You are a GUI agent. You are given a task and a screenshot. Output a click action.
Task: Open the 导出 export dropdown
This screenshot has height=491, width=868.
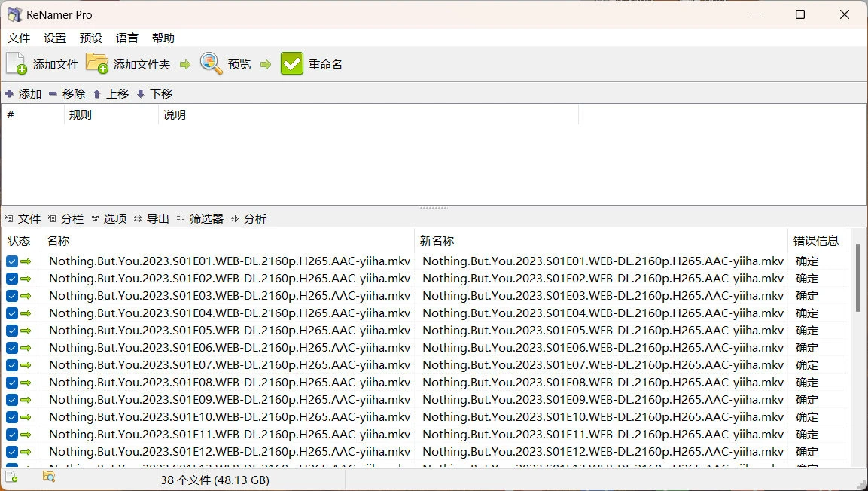point(151,218)
